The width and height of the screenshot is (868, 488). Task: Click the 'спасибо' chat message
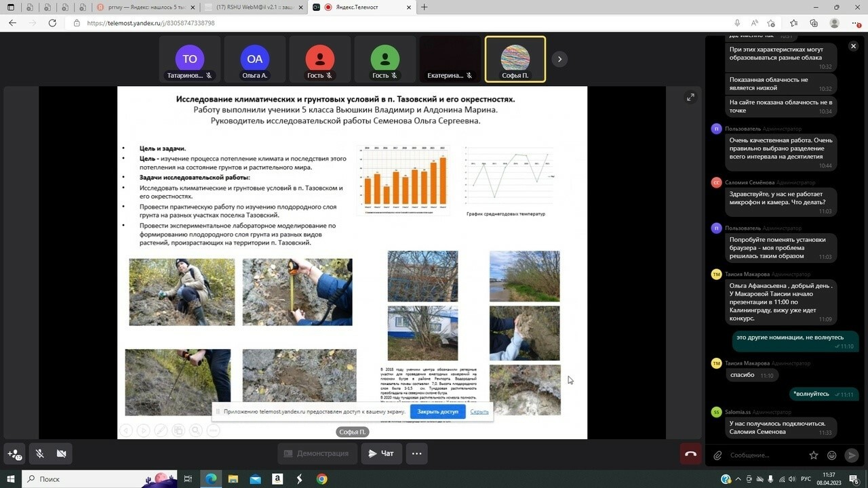pos(751,375)
